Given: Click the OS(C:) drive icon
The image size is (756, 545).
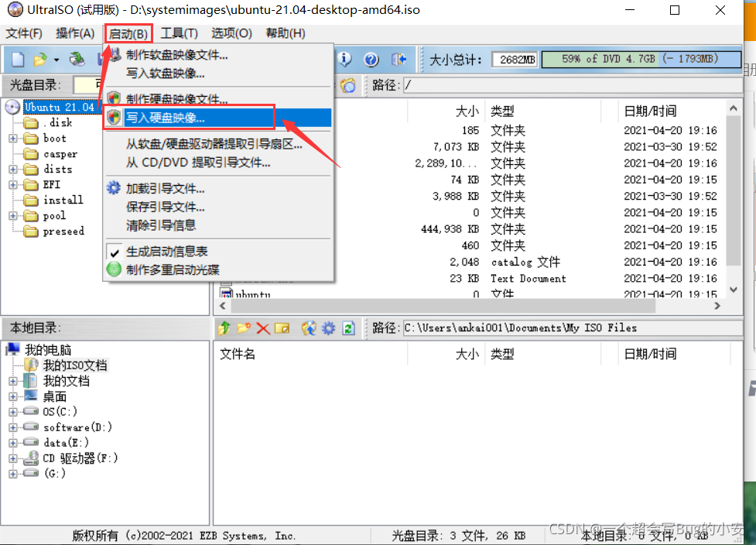Looking at the screenshot, I should 31,411.
